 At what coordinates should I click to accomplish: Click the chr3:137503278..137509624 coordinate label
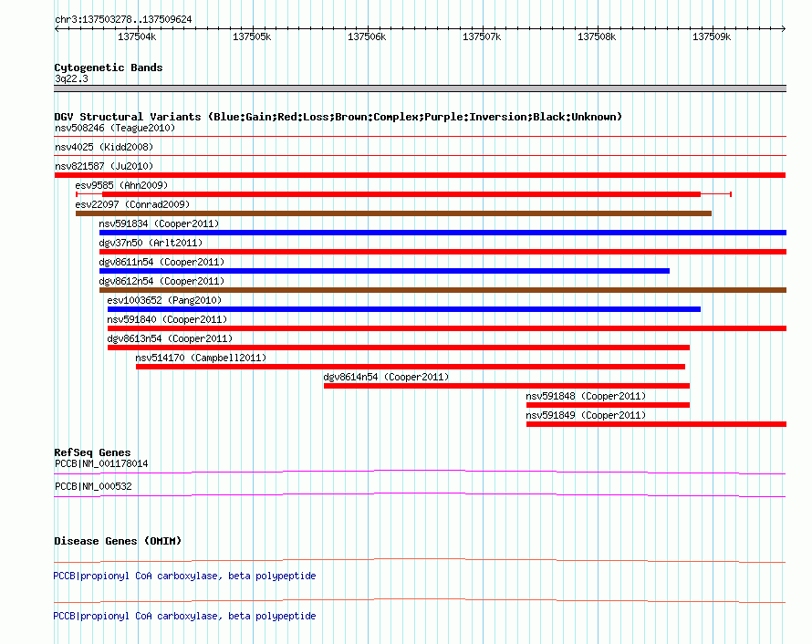(x=123, y=20)
